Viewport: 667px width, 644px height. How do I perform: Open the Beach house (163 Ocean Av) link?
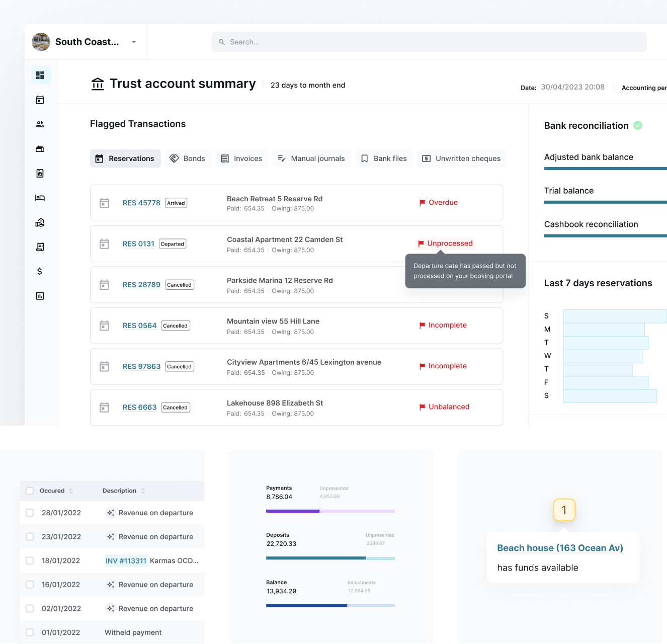point(560,548)
